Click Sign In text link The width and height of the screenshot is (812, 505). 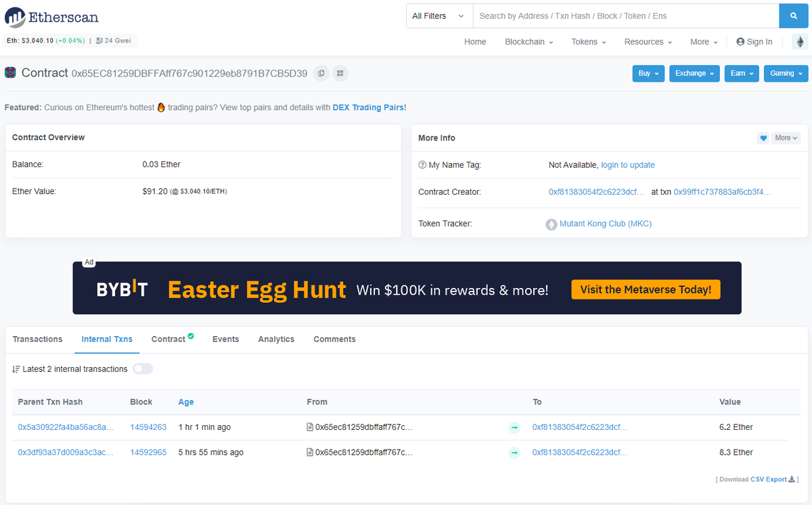760,42
